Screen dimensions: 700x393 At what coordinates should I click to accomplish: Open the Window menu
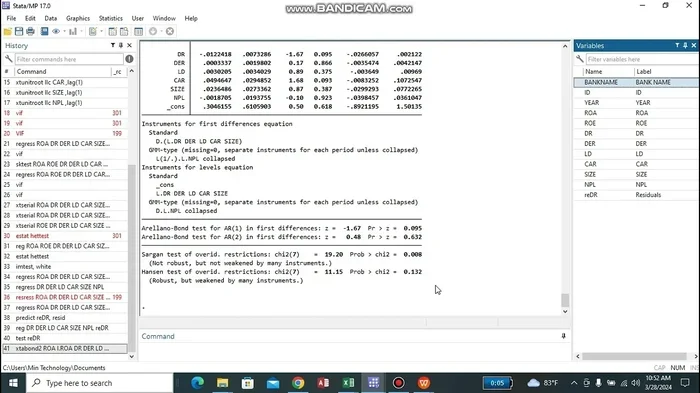(164, 18)
